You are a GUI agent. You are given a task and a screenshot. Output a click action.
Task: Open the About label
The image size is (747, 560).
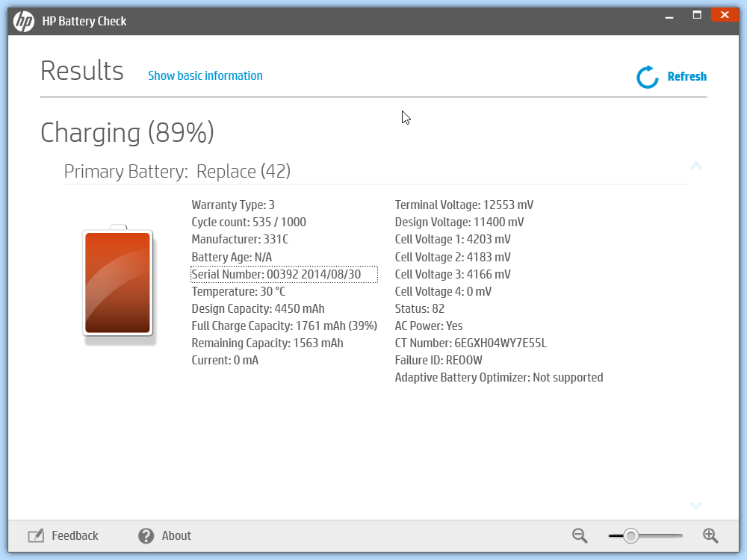176,535
